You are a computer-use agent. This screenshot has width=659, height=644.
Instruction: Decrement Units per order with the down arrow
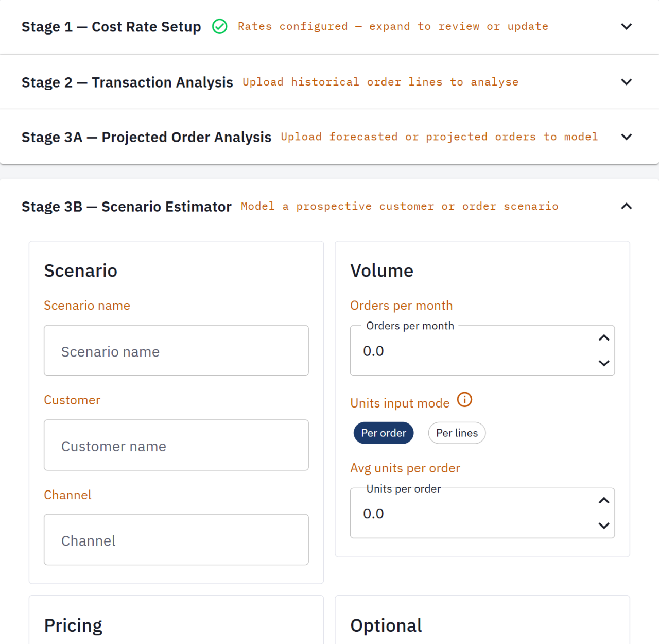(604, 526)
